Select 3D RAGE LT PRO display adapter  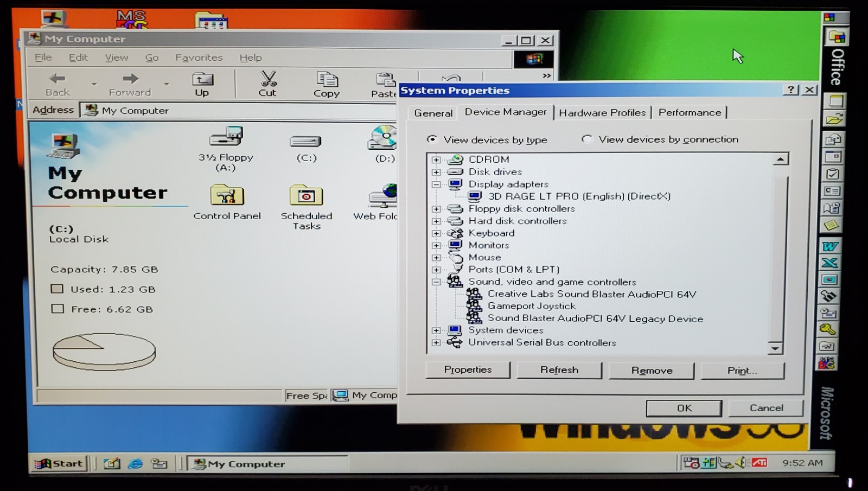pos(579,196)
